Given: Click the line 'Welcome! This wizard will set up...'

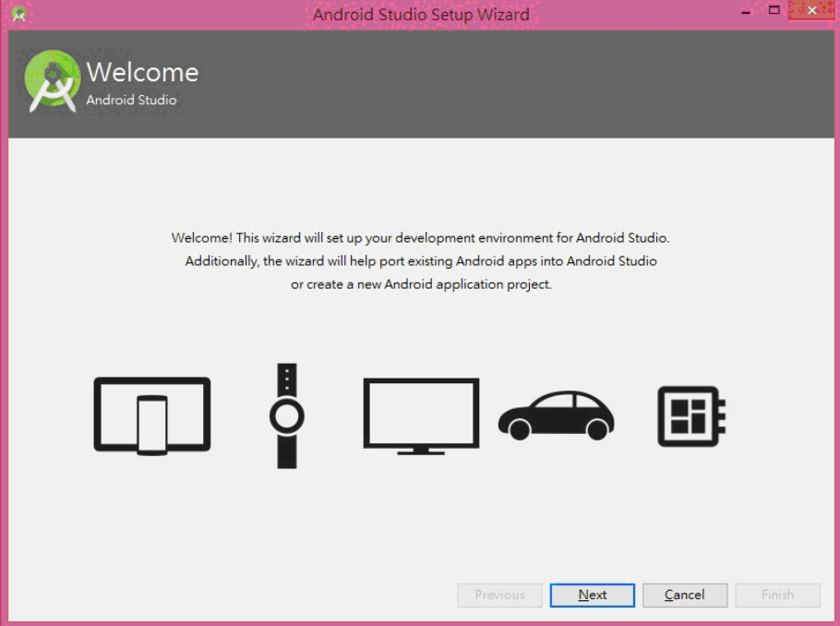Looking at the screenshot, I should coord(421,238).
